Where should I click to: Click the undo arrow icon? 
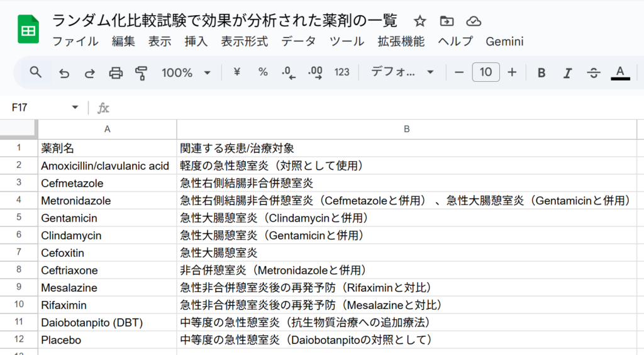pos(64,73)
